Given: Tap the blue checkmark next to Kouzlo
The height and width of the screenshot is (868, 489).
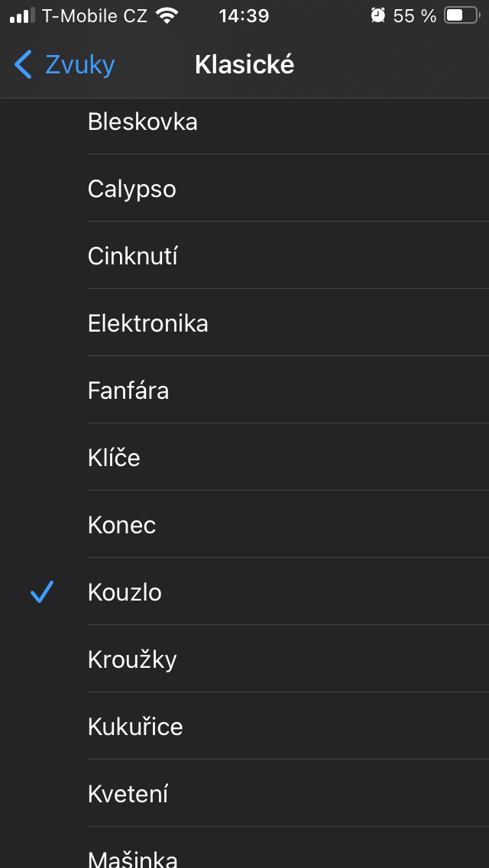Looking at the screenshot, I should [42, 592].
